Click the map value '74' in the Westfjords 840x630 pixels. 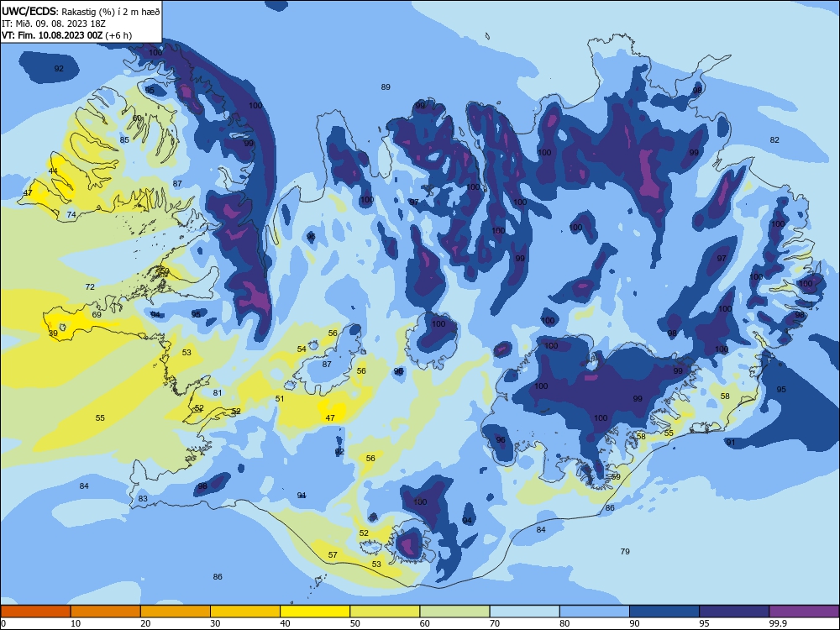(x=71, y=215)
